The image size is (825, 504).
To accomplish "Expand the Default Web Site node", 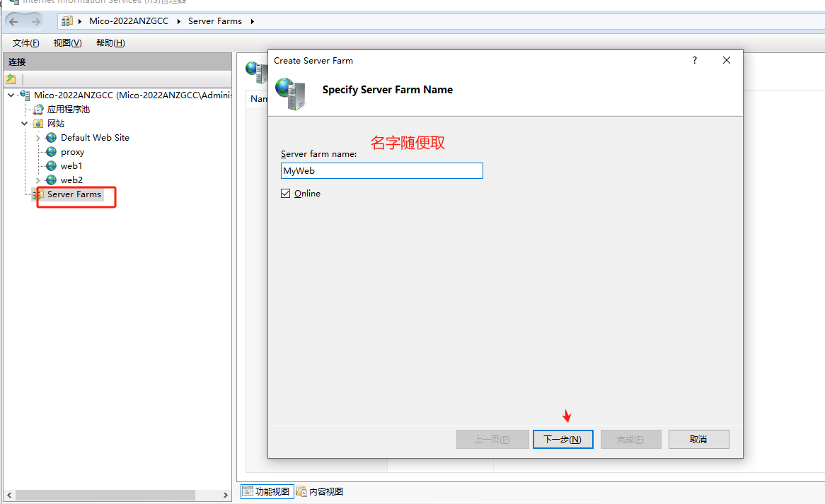I will tap(38, 138).
